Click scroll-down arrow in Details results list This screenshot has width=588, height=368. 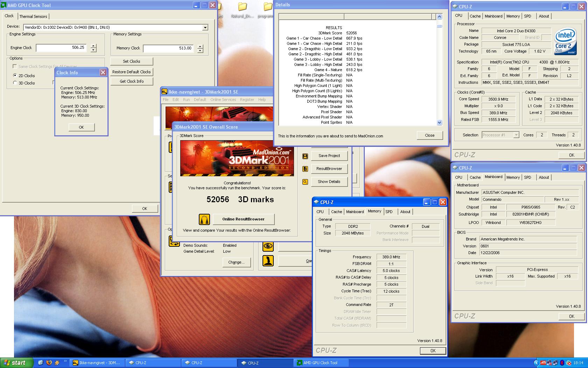[440, 123]
